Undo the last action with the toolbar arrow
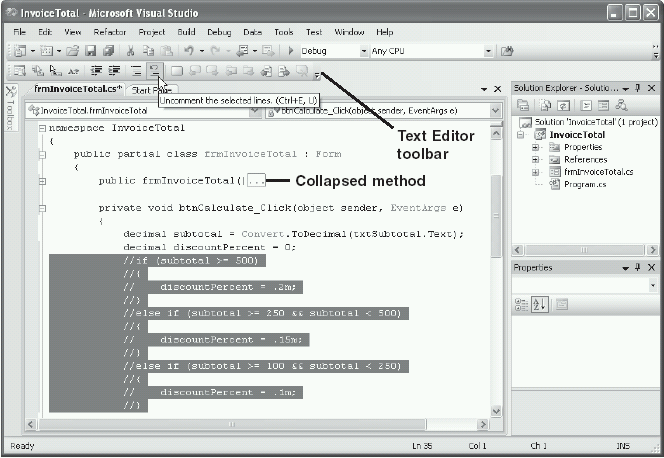 tap(189, 51)
